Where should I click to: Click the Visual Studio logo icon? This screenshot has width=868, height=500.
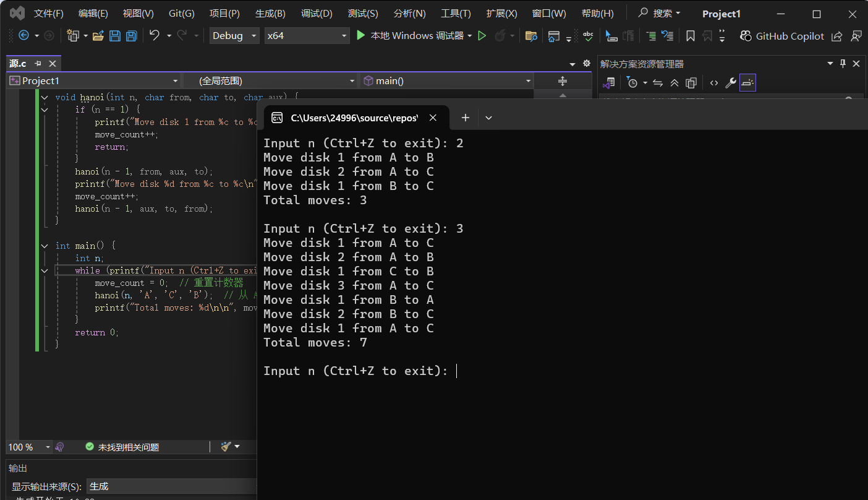click(17, 13)
